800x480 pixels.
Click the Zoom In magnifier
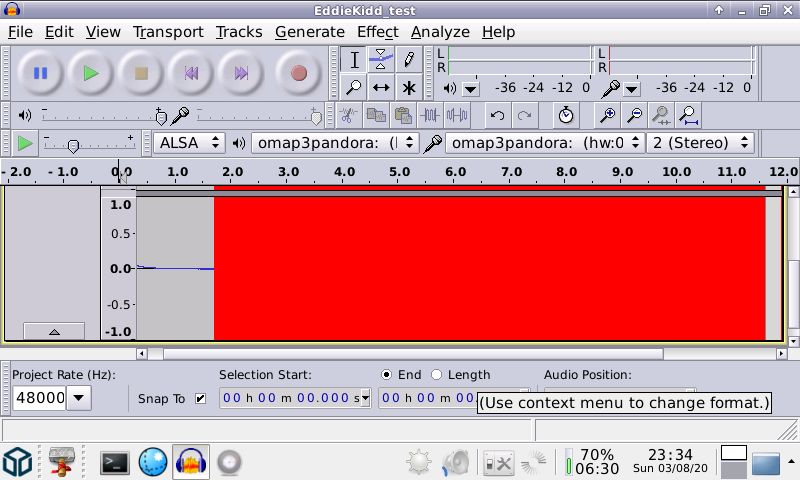[607, 116]
